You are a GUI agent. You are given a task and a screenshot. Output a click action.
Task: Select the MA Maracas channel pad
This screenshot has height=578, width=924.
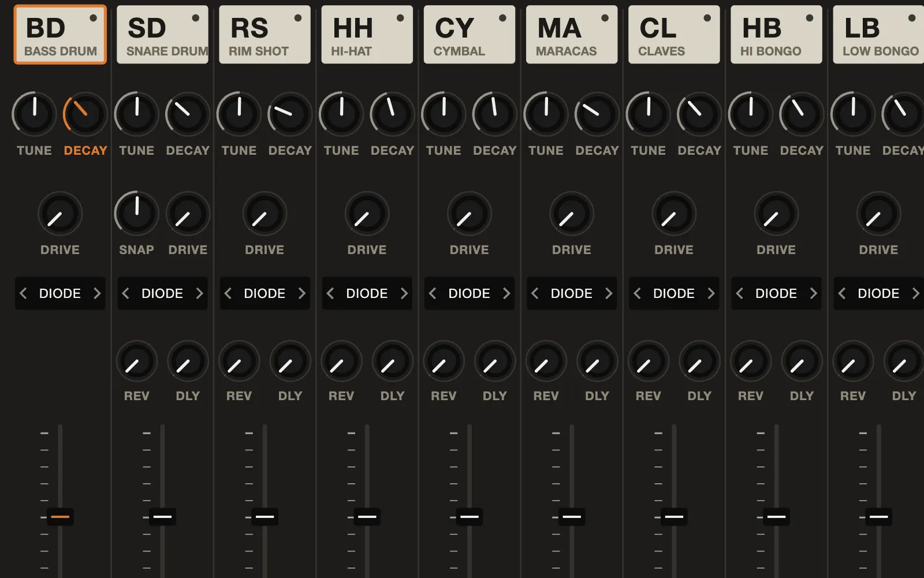pos(572,35)
